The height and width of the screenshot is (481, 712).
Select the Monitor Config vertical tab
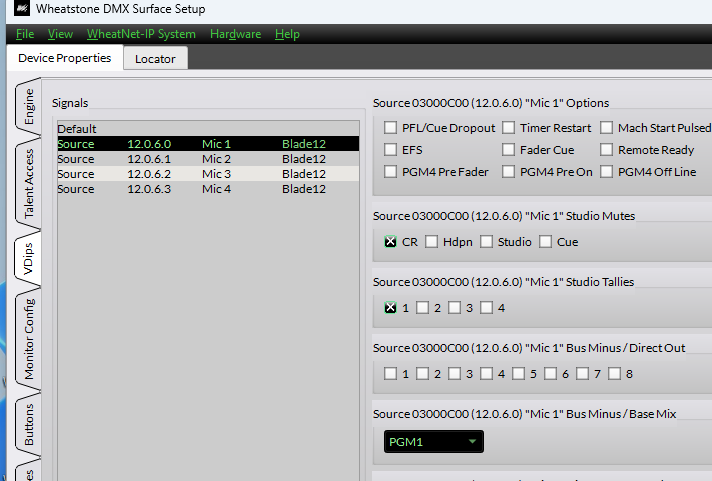pyautogui.click(x=29, y=339)
